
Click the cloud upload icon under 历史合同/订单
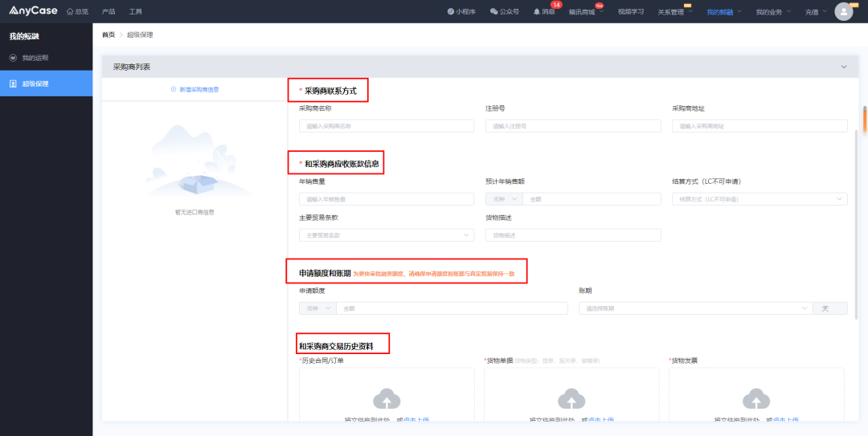pos(387,398)
